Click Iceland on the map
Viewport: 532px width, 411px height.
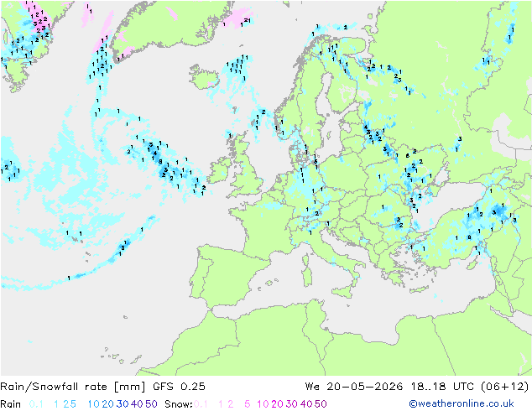(x=204, y=77)
